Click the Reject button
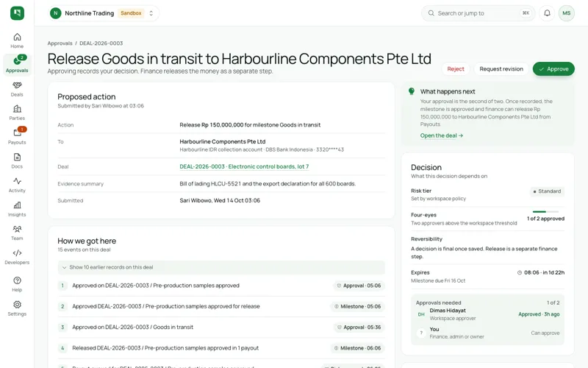The image size is (588, 368). [x=456, y=69]
